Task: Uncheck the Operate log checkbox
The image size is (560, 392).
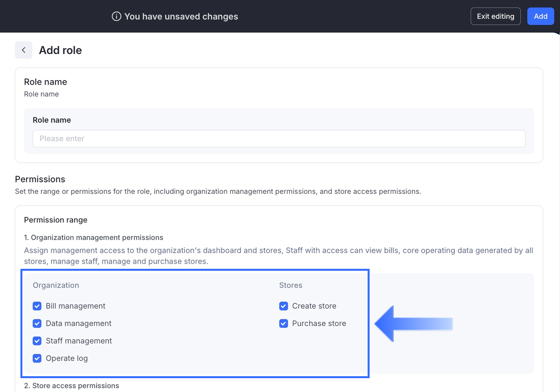Action: (37, 358)
